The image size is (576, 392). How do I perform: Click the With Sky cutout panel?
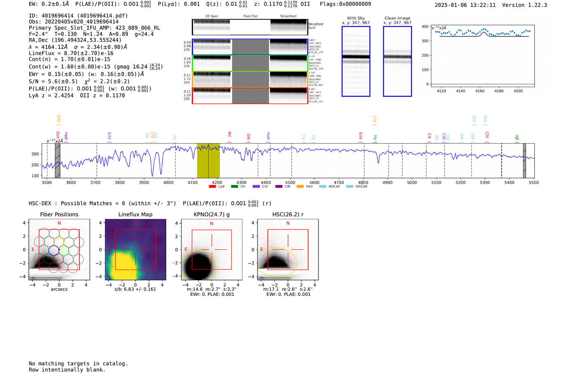[356, 61]
